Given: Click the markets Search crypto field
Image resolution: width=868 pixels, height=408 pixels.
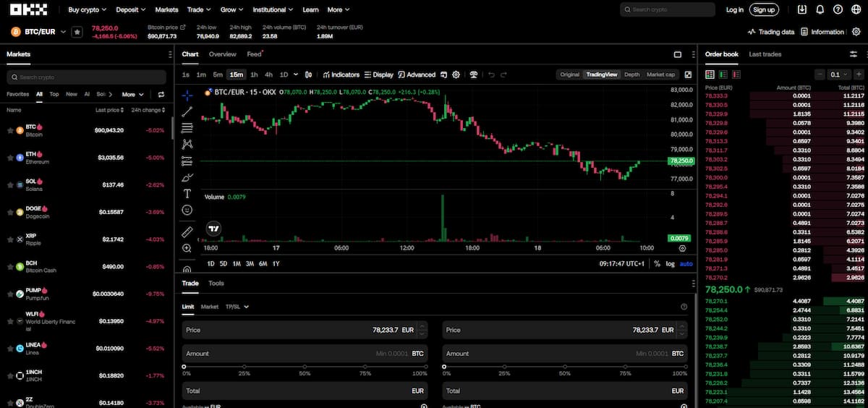Looking at the screenshot, I should [86, 77].
